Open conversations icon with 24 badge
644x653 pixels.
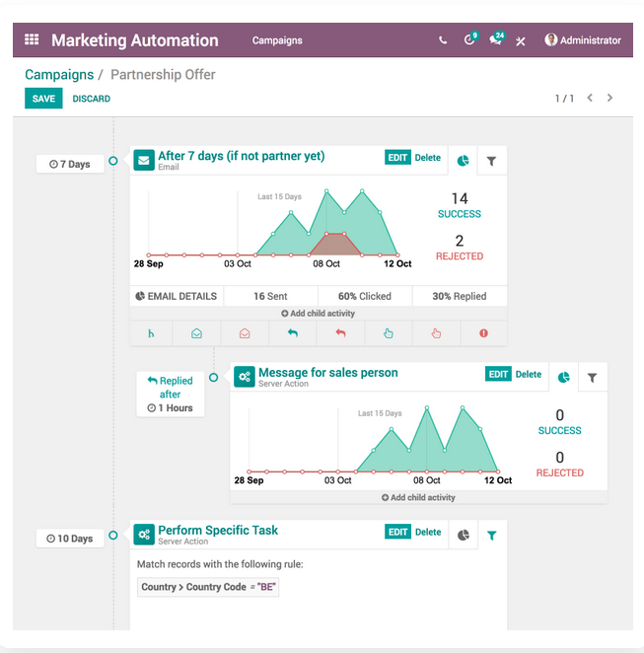pyautogui.click(x=496, y=40)
